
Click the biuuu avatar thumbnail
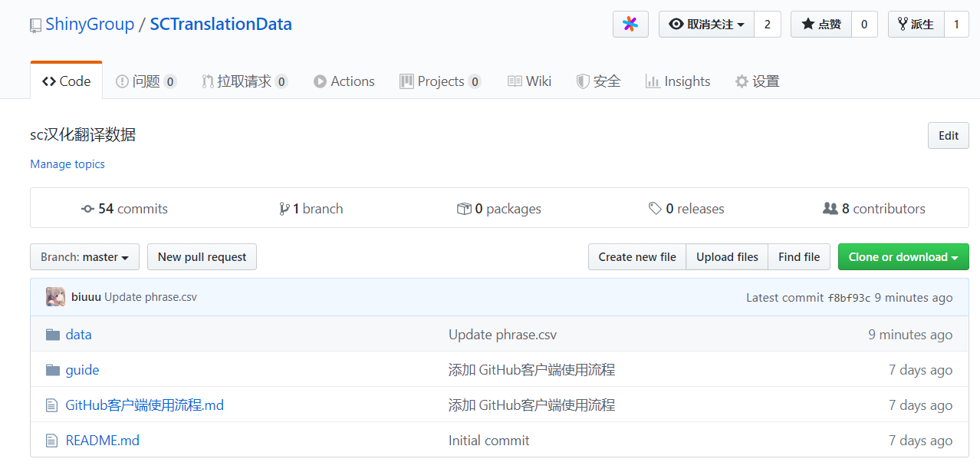[x=54, y=297]
